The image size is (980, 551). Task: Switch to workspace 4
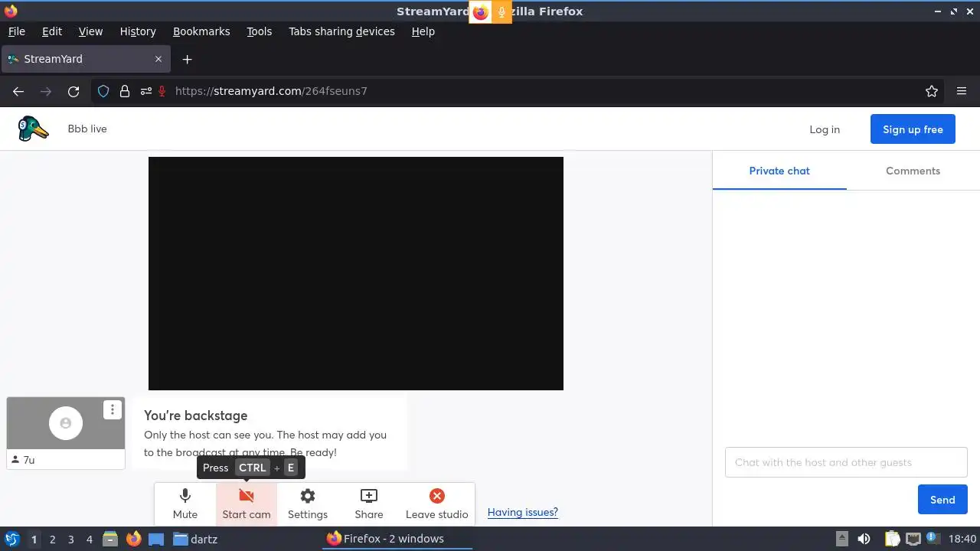click(x=89, y=539)
